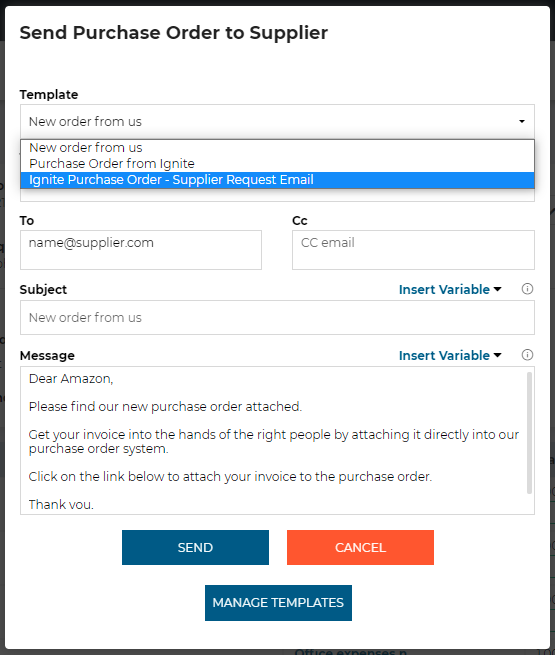Image resolution: width=555 pixels, height=655 pixels.
Task: Open Insert Variable menu for Subject
Action: 450,289
